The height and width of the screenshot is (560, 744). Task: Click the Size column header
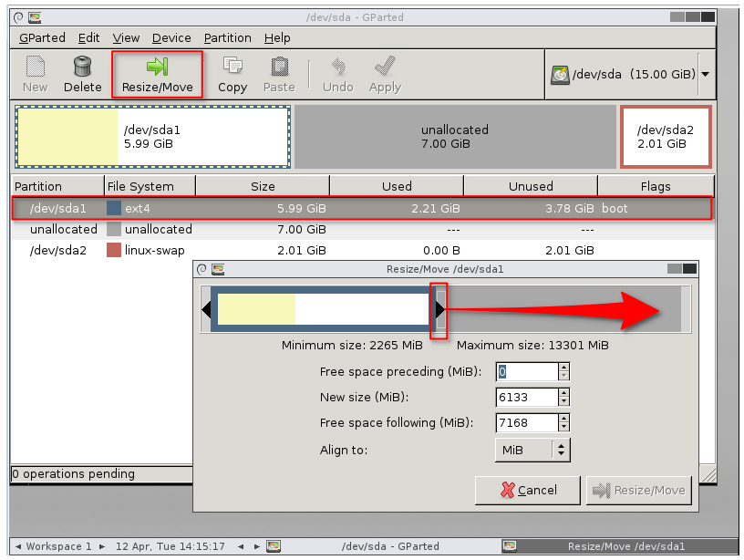click(x=263, y=186)
